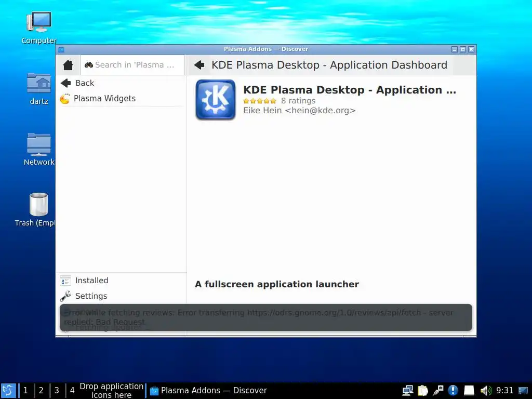Switch to virtual desktop 4
Image resolution: width=532 pixels, height=399 pixels.
[72, 391]
